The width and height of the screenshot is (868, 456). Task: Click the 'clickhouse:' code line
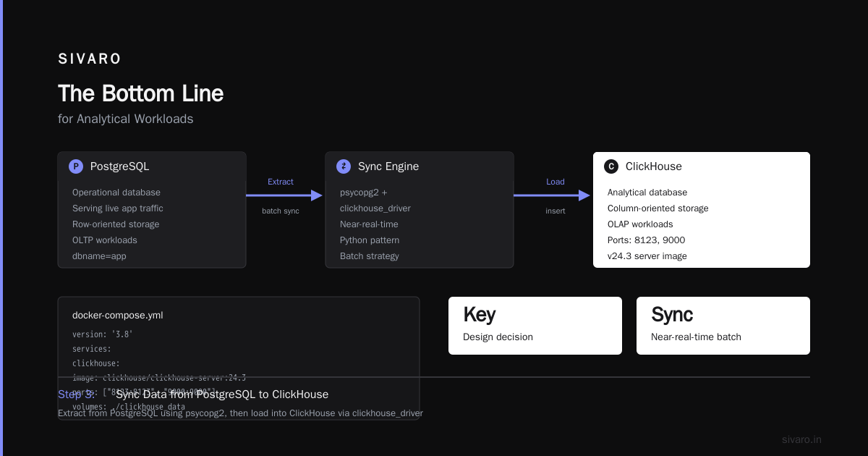96,363
